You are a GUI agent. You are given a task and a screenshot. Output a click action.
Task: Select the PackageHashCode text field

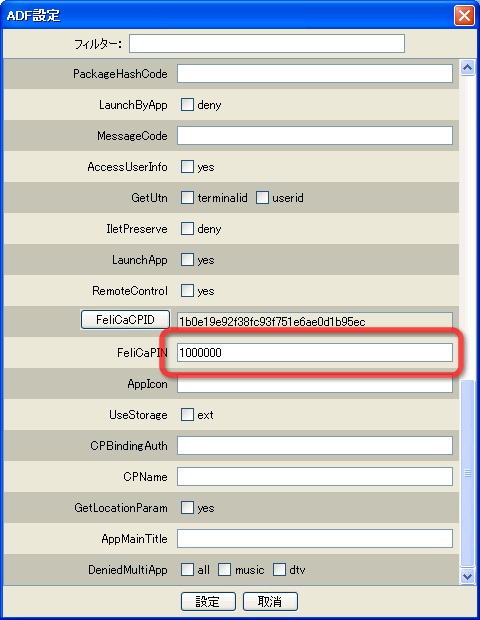click(x=315, y=74)
